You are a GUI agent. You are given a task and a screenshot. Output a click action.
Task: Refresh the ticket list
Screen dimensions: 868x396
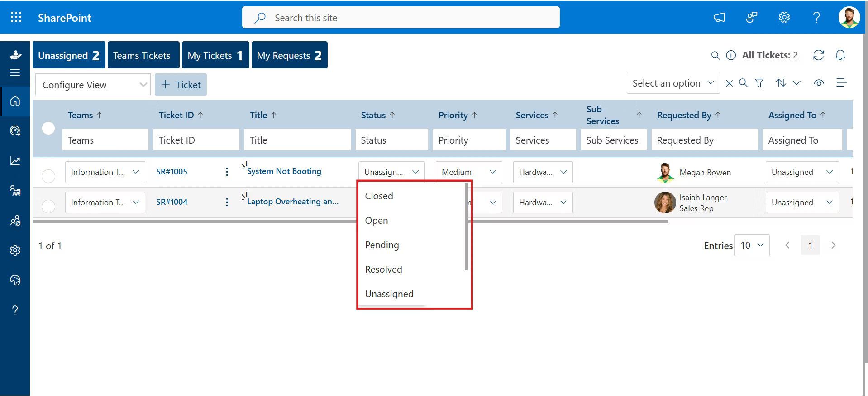818,55
